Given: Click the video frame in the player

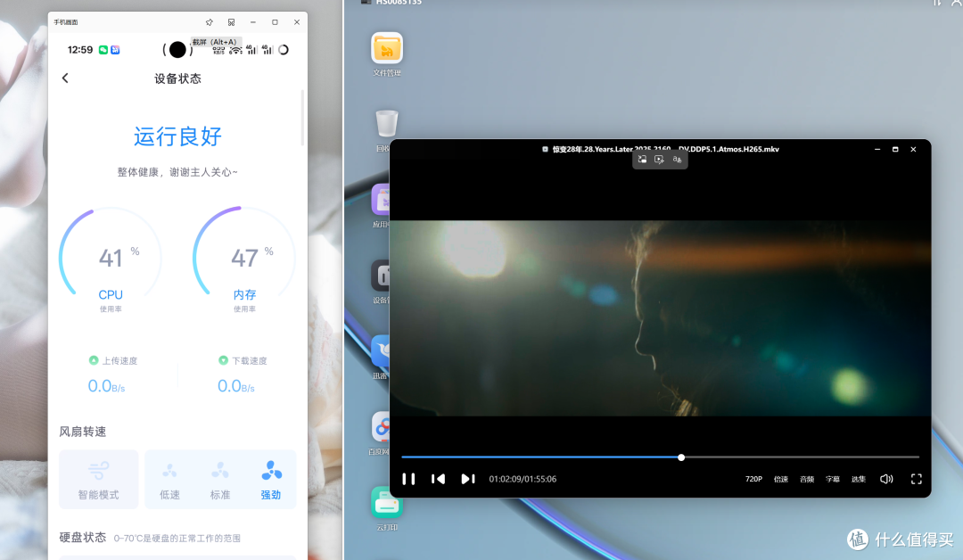Looking at the screenshot, I should pyautogui.click(x=660, y=318).
